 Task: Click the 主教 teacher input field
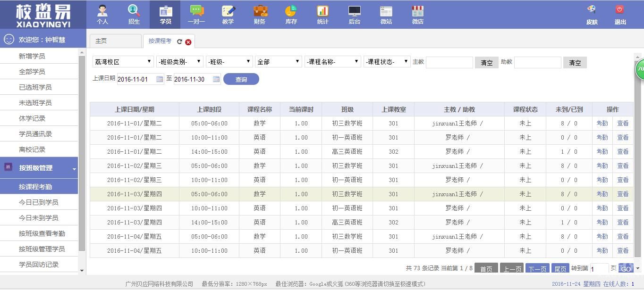[449, 62]
